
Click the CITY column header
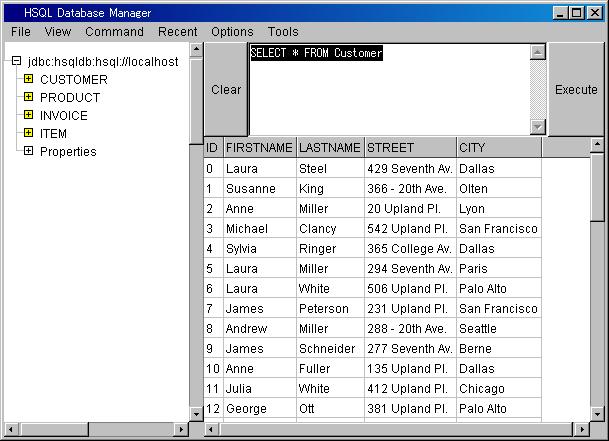(x=498, y=148)
